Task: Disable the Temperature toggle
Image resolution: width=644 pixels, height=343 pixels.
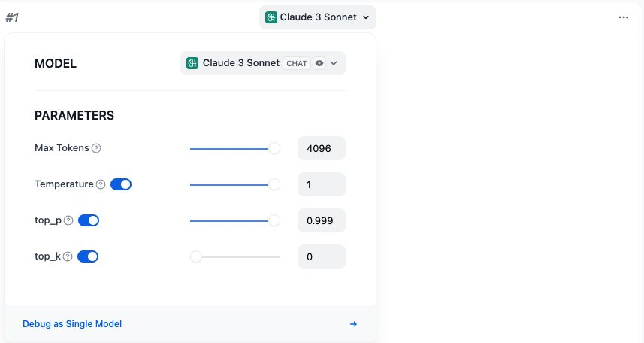Action: click(121, 184)
